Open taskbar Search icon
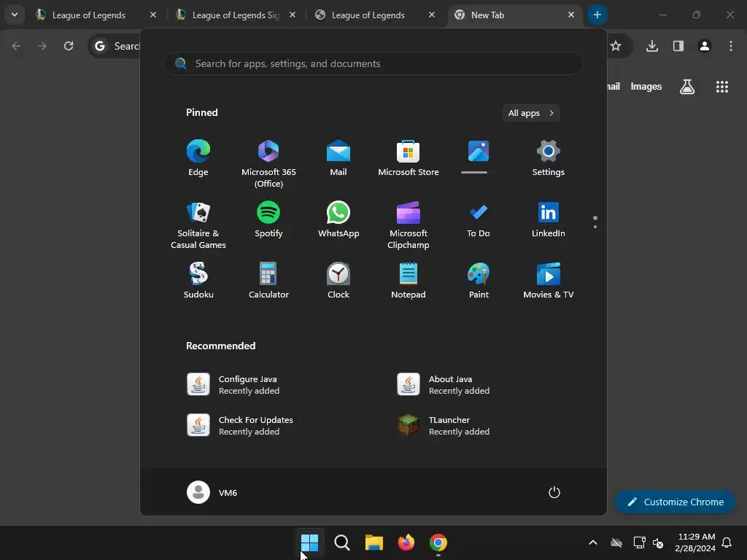This screenshot has width=747, height=560. 341,542
